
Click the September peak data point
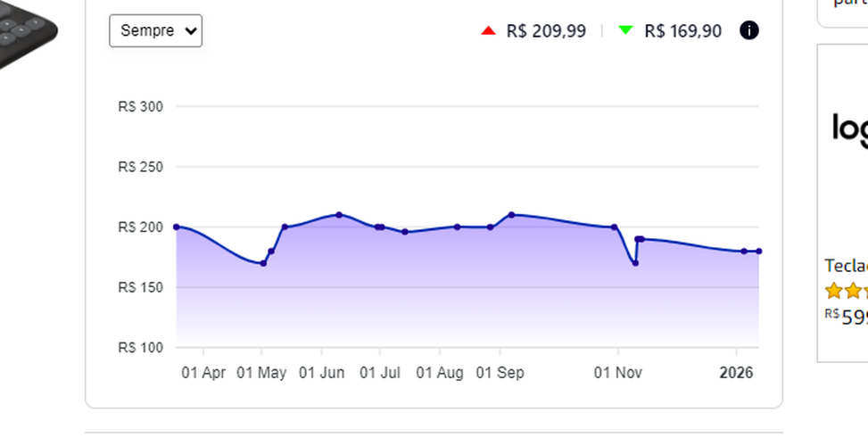(x=511, y=215)
